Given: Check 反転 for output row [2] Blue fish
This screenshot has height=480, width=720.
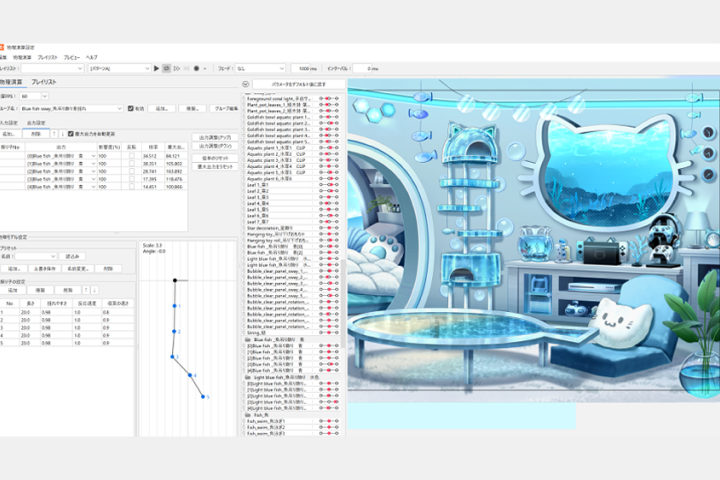Looking at the screenshot, I should (132, 171).
